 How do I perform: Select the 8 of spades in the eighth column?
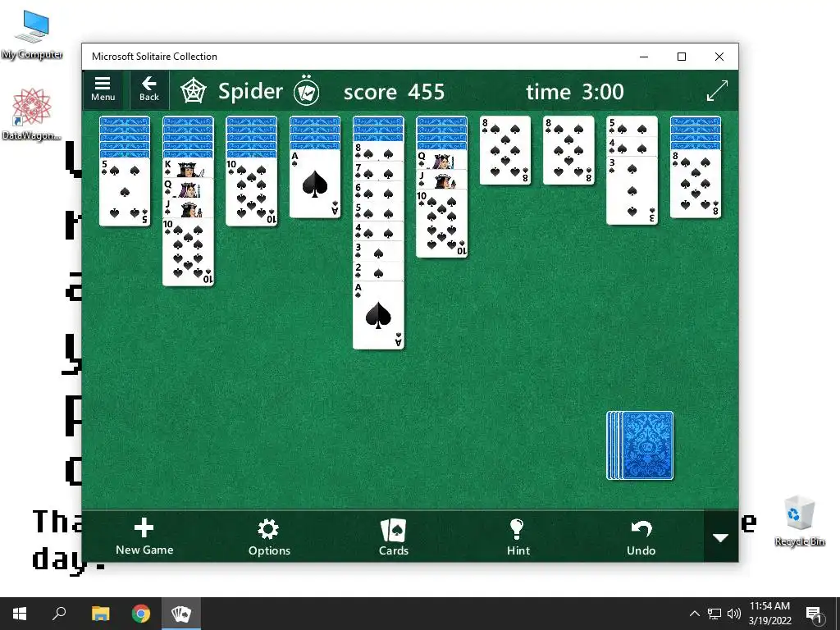point(568,151)
